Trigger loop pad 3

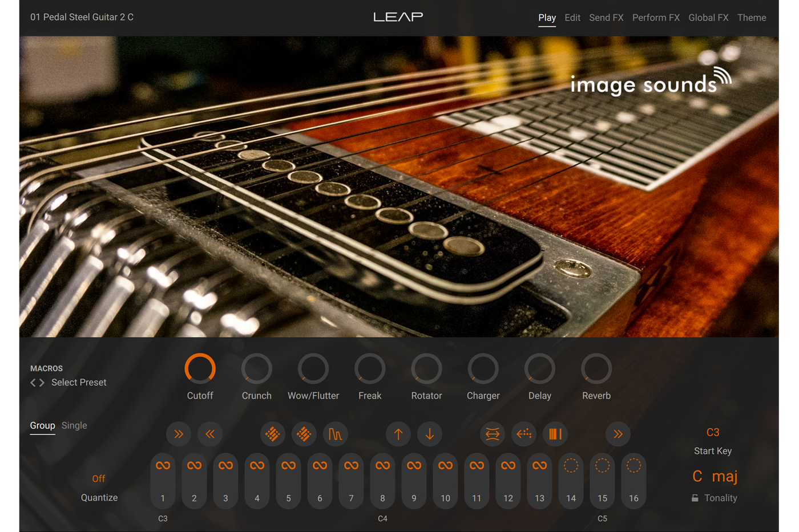(225, 481)
